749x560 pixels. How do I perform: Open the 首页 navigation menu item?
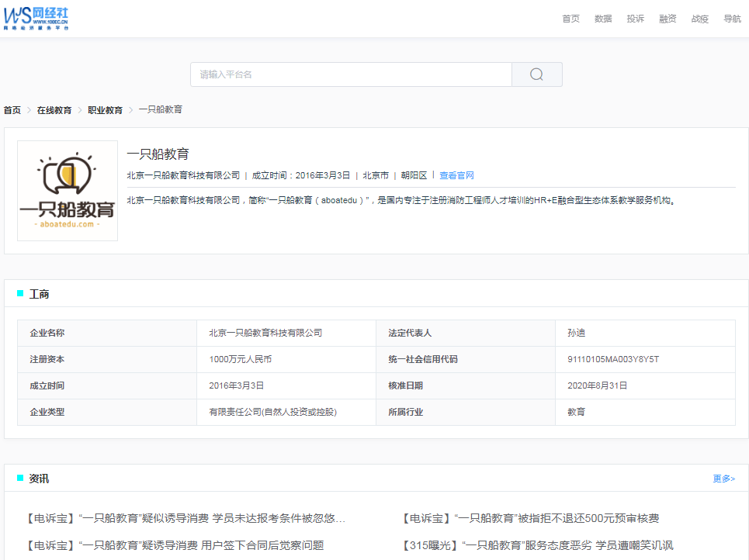570,19
